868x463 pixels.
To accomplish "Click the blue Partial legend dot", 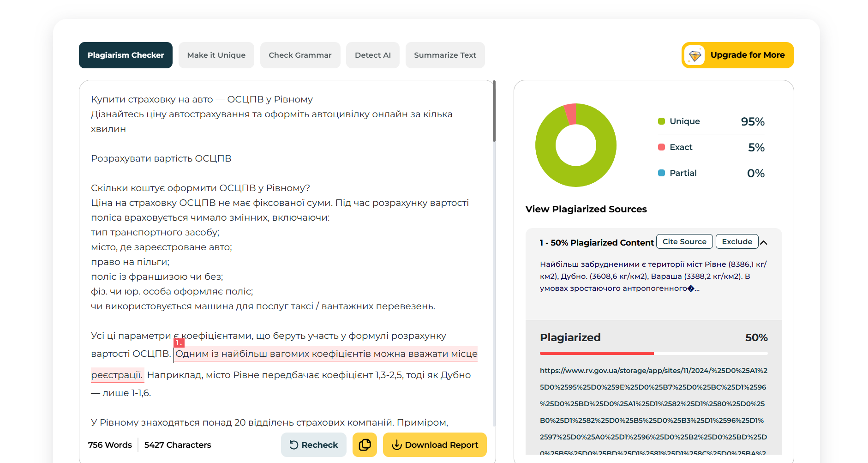I will click(661, 173).
